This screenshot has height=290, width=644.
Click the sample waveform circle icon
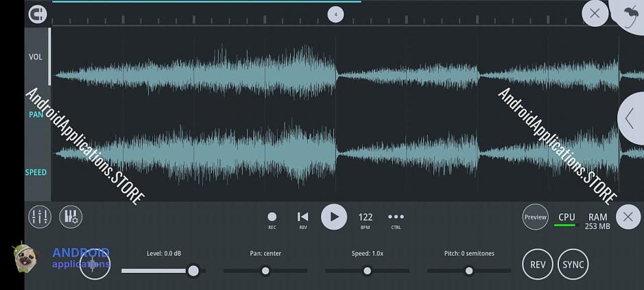coord(95,265)
